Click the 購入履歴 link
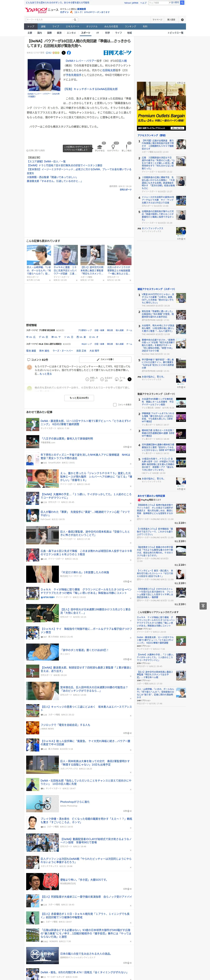This screenshot has width=210, height=980. (171, 19)
